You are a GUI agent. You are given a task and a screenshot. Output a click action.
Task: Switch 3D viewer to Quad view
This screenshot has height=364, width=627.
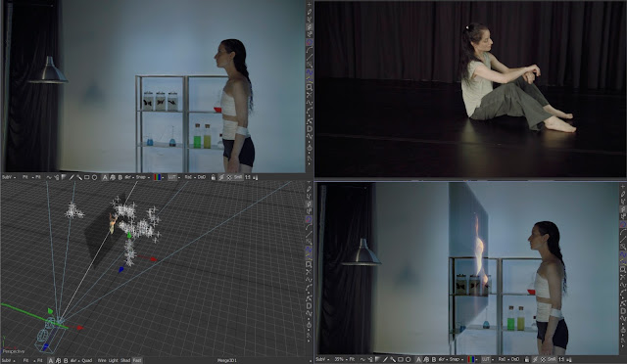pos(87,360)
